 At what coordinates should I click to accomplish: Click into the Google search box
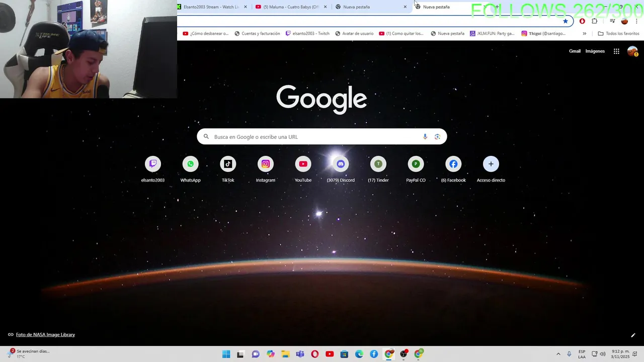[322, 137]
